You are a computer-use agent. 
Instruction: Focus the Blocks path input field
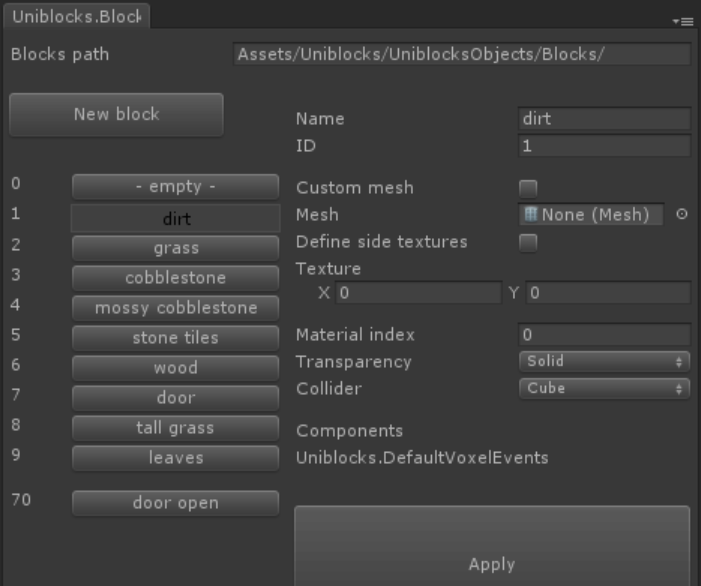tap(462, 54)
